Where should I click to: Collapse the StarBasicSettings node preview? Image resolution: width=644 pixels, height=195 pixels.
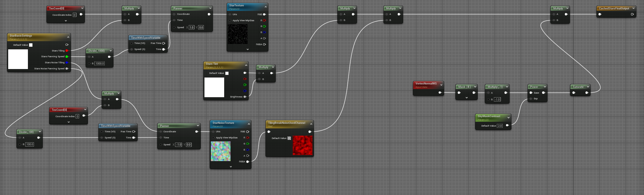[68, 37]
